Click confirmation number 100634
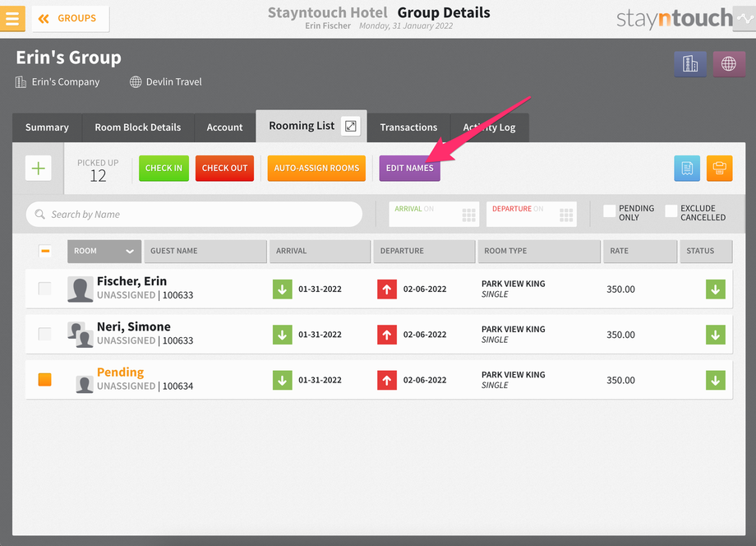 pos(177,386)
